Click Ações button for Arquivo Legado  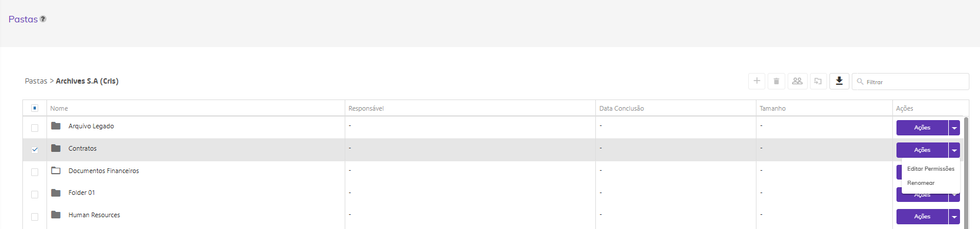click(922, 128)
